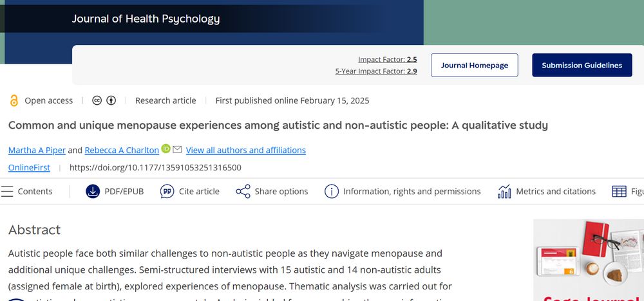644x301 pixels.
Task: Open Information, rights and permissions
Action: [412, 192]
